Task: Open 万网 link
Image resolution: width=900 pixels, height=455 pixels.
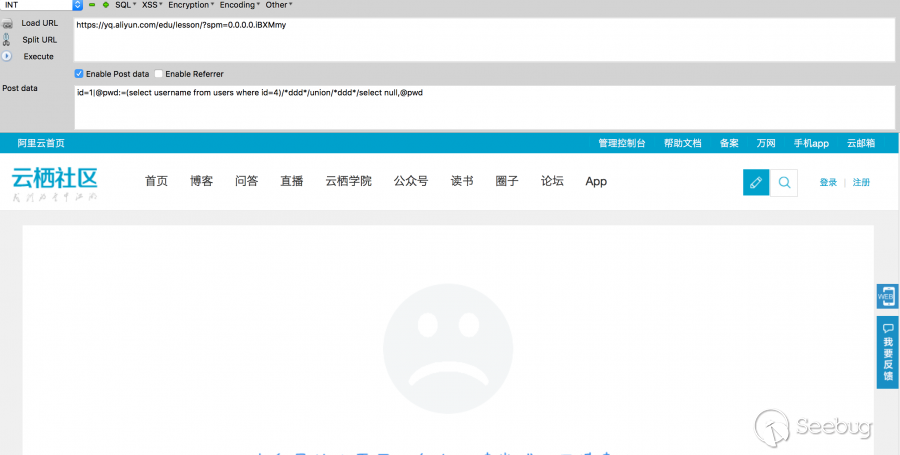Action: coord(766,143)
